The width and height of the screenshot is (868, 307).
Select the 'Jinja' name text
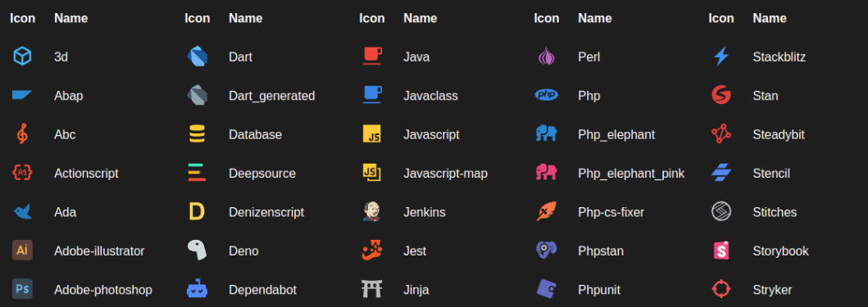[416, 289]
